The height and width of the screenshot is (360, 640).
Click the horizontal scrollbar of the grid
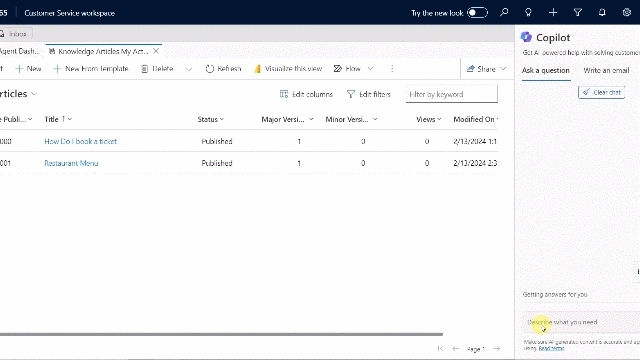[221, 334]
